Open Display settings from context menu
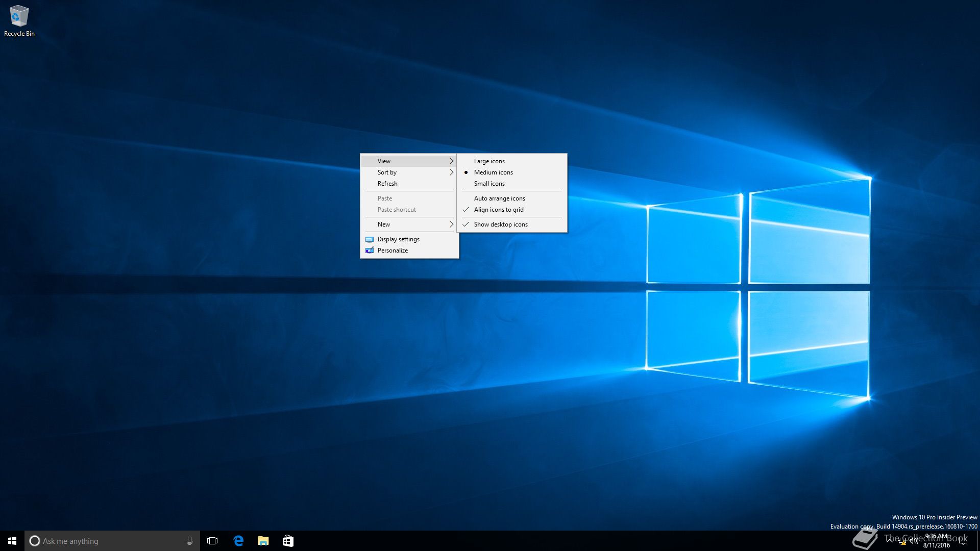 398,239
